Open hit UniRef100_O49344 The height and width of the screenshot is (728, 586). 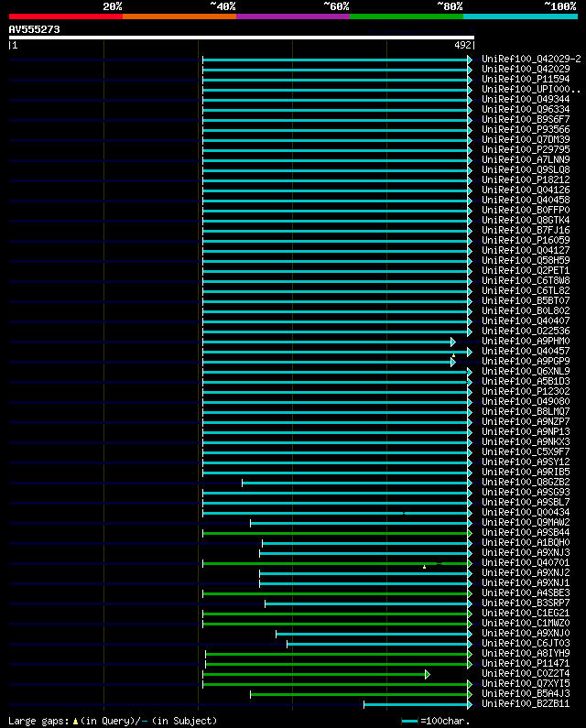click(526, 100)
